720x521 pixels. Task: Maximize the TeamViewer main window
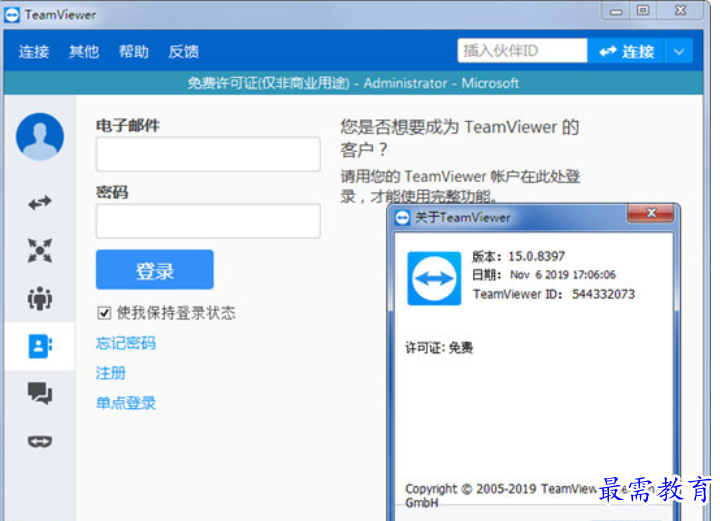643,10
